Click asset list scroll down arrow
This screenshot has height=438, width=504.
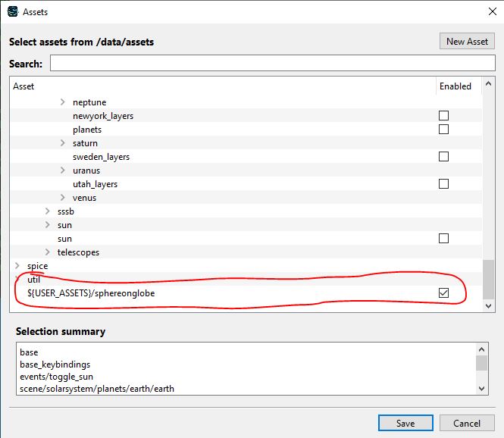tap(488, 306)
